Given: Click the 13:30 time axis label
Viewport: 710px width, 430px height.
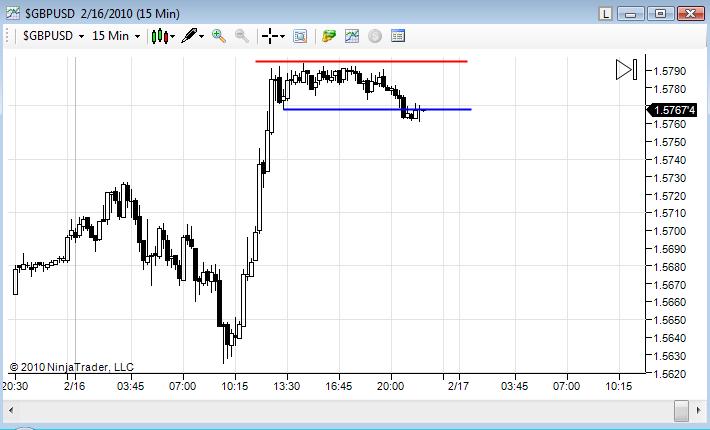Looking at the screenshot, I should pyautogui.click(x=287, y=386).
